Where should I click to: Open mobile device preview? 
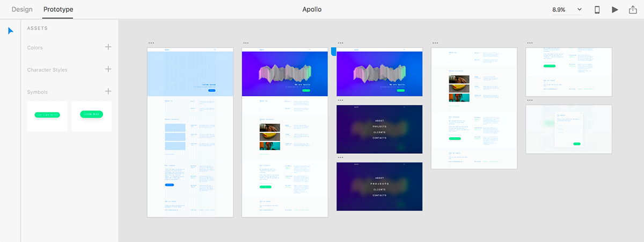pyautogui.click(x=597, y=10)
